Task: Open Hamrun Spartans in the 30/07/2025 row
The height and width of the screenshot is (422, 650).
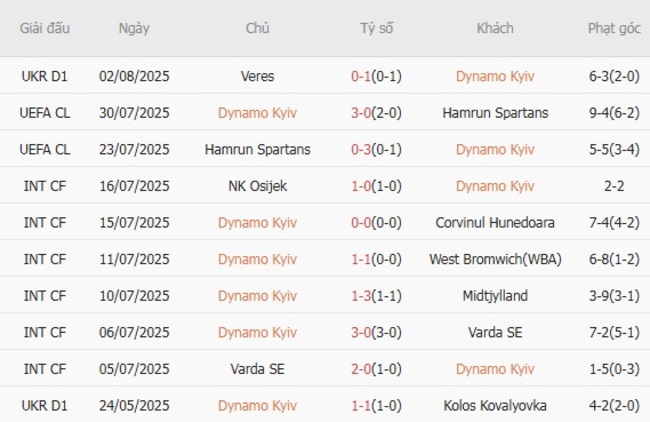Action: coord(495,113)
